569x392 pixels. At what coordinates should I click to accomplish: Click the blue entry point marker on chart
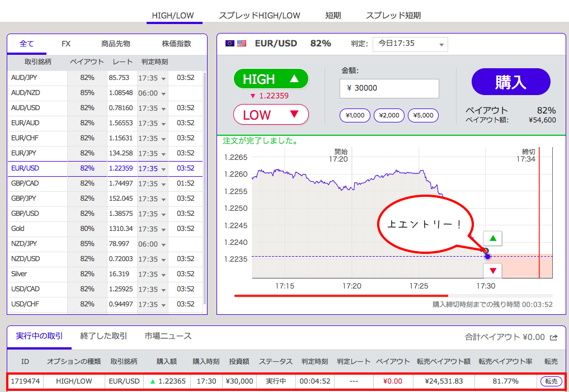[x=487, y=256]
